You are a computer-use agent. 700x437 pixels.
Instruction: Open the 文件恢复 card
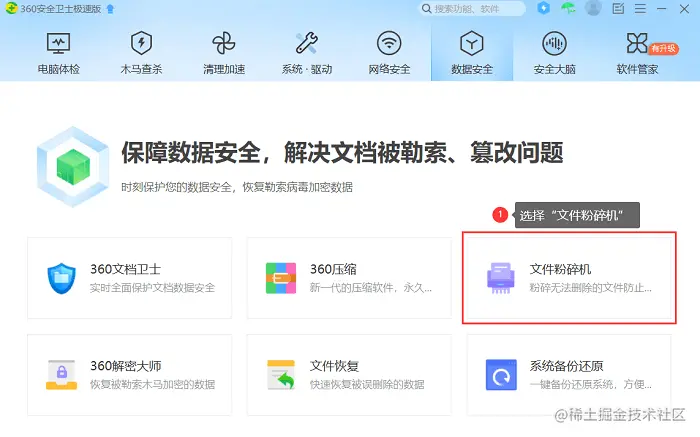point(349,375)
